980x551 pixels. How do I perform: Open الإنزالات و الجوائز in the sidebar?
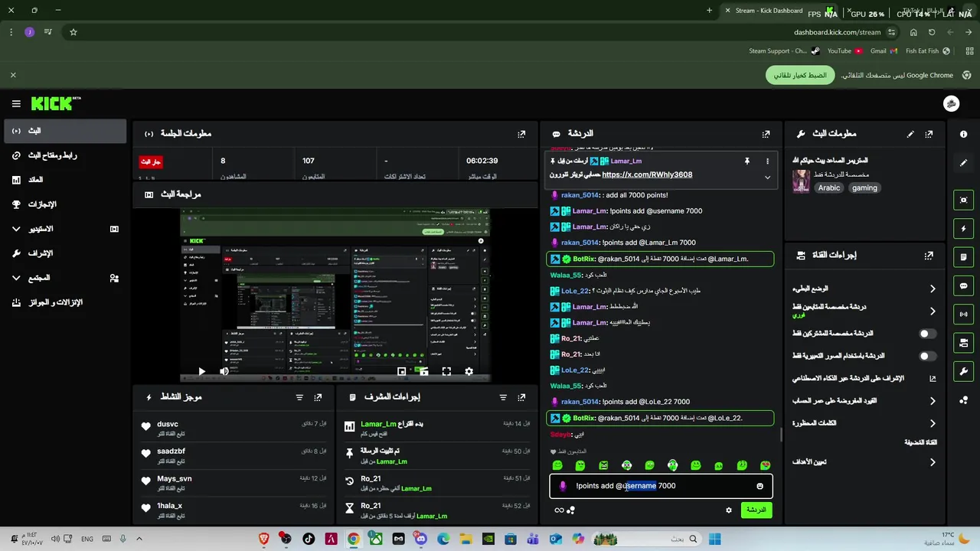click(65, 302)
